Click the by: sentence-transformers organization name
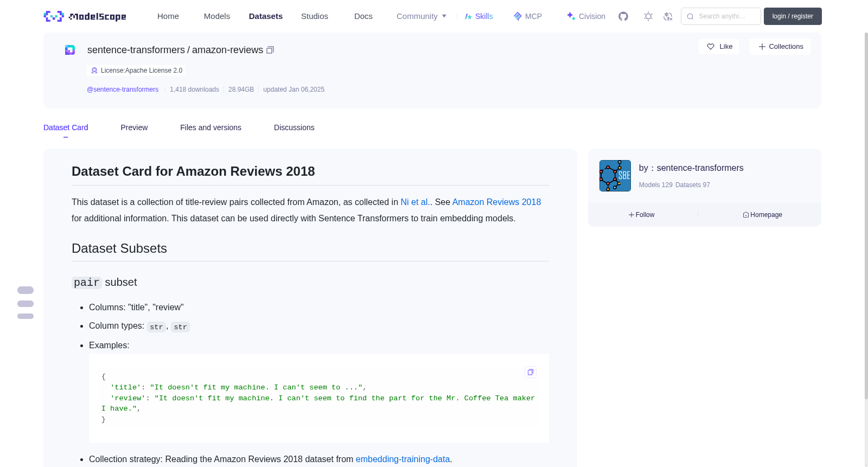 pyautogui.click(x=691, y=168)
